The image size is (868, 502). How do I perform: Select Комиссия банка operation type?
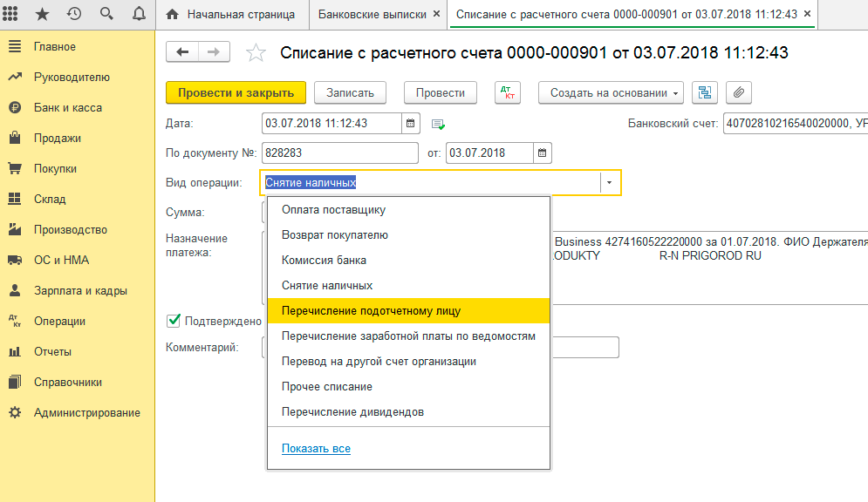[324, 261]
